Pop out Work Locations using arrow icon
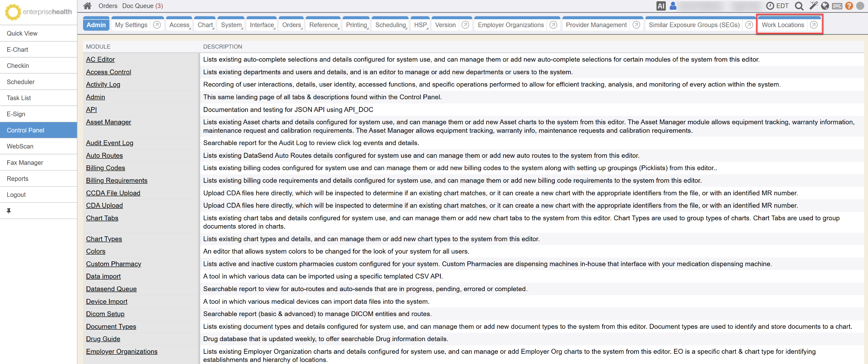Screen dimensions: 868x364 coord(813,25)
